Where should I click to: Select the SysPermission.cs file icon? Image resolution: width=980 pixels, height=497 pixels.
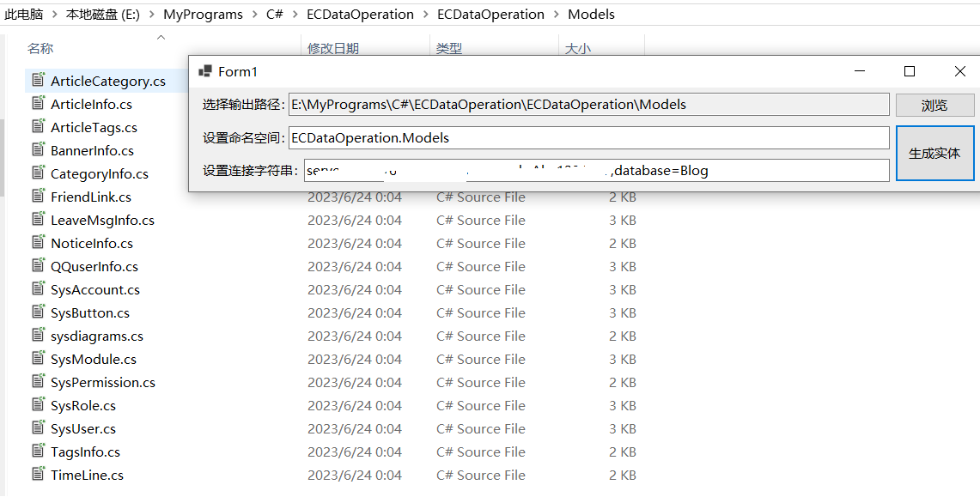click(39, 380)
